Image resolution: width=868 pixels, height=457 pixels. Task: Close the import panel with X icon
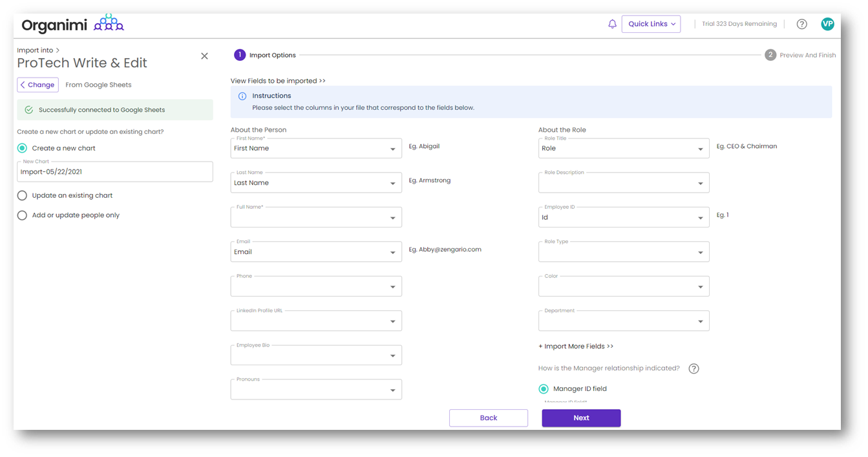point(204,56)
